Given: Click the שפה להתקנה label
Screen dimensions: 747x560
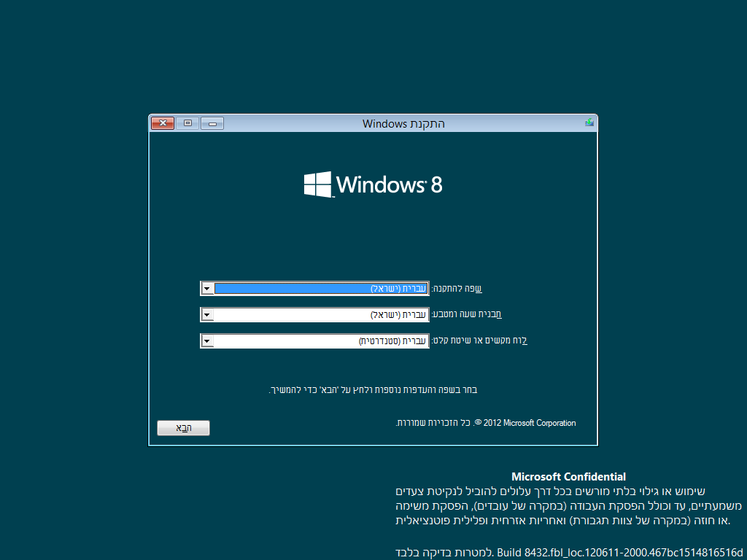Looking at the screenshot, I should 457,289.
